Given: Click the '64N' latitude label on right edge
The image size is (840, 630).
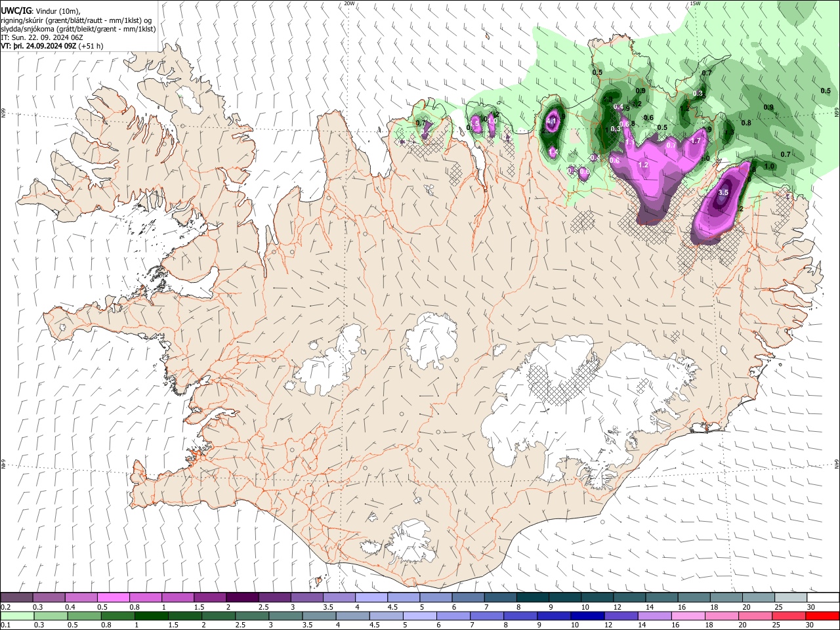Looking at the screenshot, I should click(837, 463).
